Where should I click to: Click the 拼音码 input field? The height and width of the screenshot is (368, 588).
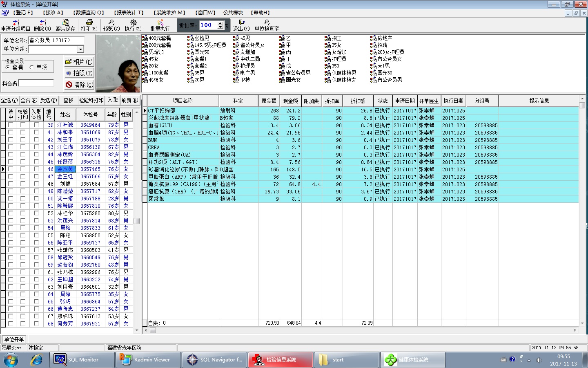coord(36,83)
